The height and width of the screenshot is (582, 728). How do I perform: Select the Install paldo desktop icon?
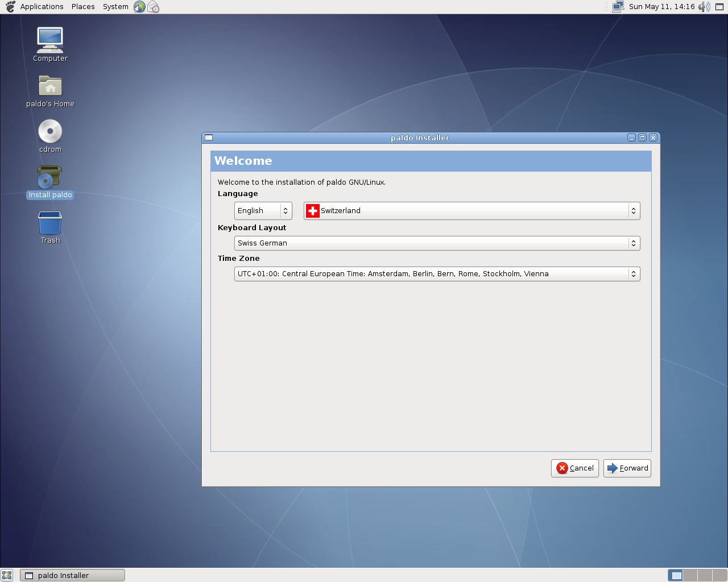point(50,177)
